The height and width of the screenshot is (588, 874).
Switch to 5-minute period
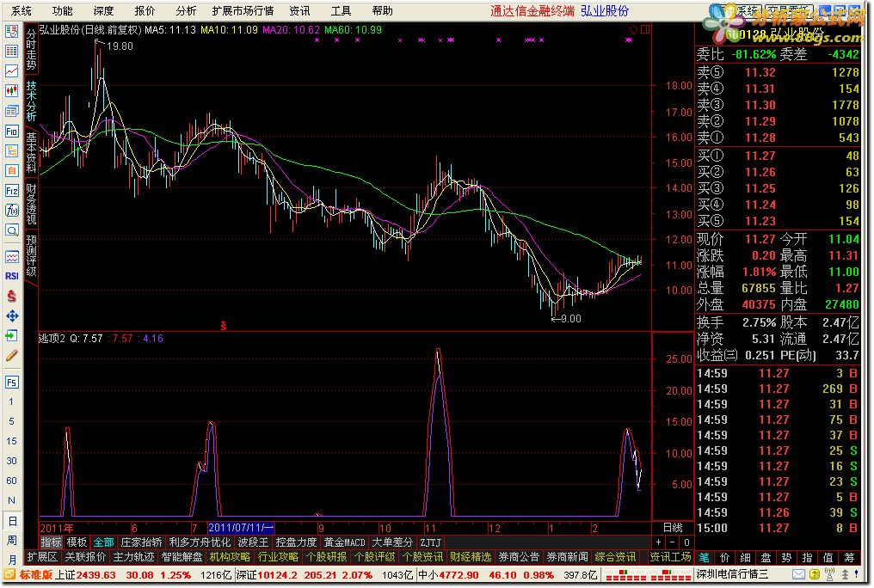point(11,421)
